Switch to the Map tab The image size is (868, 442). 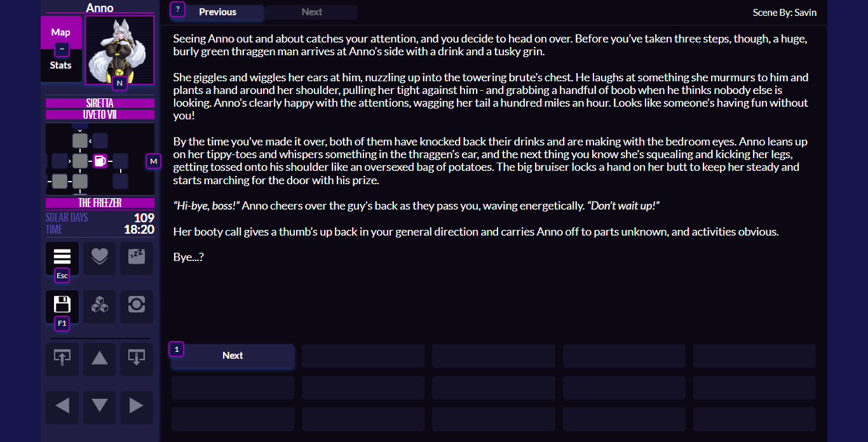coord(61,32)
